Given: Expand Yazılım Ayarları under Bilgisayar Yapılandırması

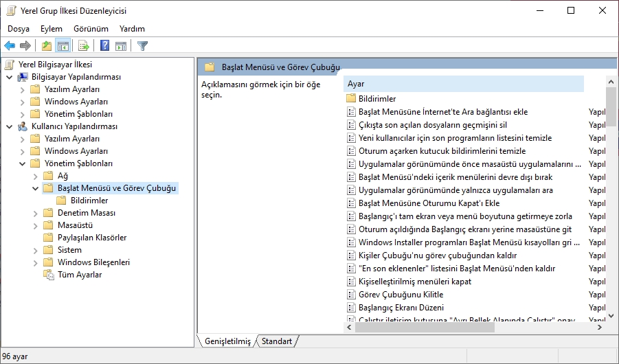Looking at the screenshot, I should click(23, 89).
